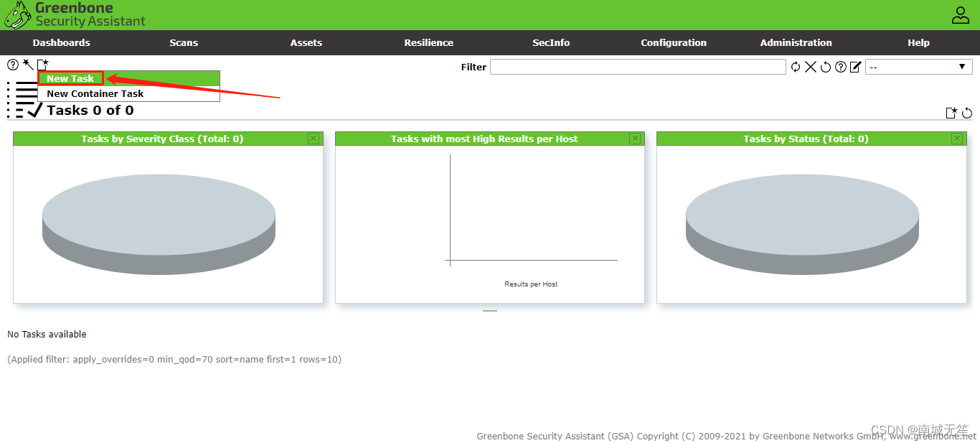The image size is (980, 443).
Task: Click the 'Tasks 0 of 0' heading
Action: pyautogui.click(x=90, y=110)
